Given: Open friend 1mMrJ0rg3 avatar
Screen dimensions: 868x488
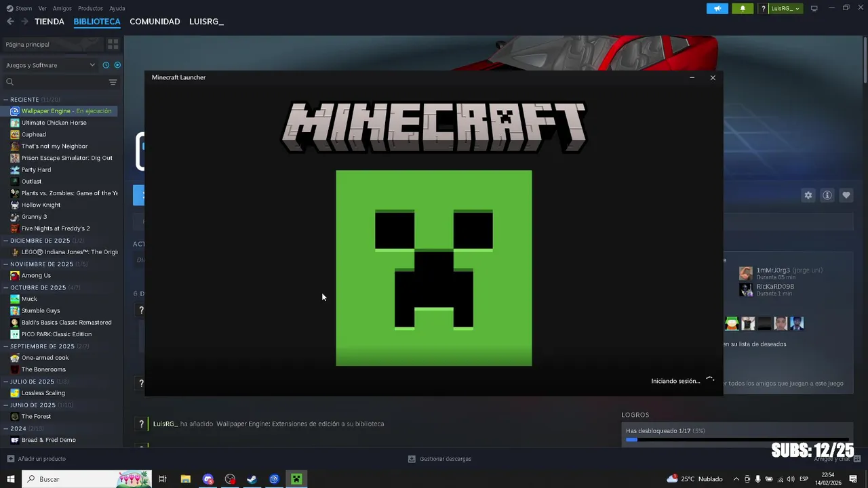Looking at the screenshot, I should click(x=746, y=273).
